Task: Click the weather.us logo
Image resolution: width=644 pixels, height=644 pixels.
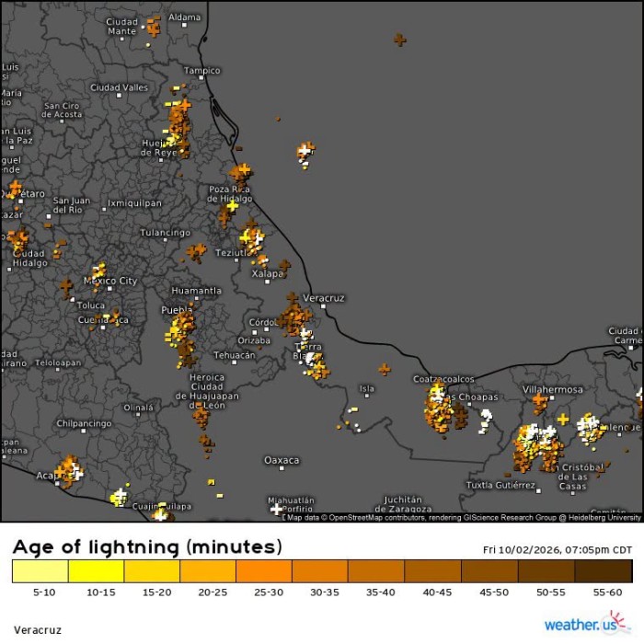Action: tap(587, 623)
